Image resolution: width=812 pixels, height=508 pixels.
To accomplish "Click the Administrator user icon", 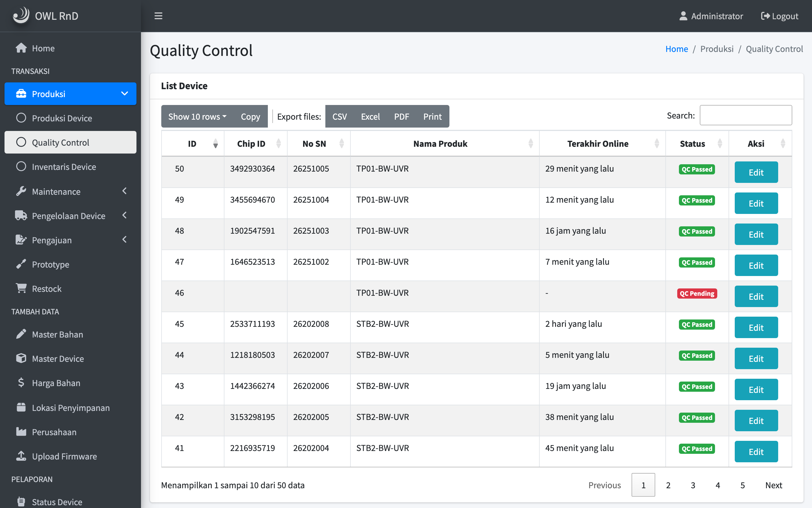I will pyautogui.click(x=683, y=16).
